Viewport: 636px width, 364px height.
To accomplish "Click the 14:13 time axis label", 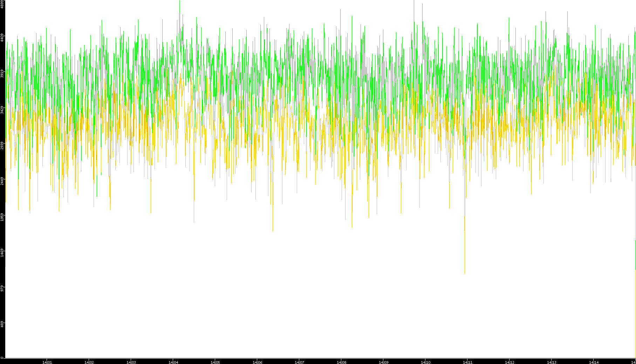I will pyautogui.click(x=552, y=362).
